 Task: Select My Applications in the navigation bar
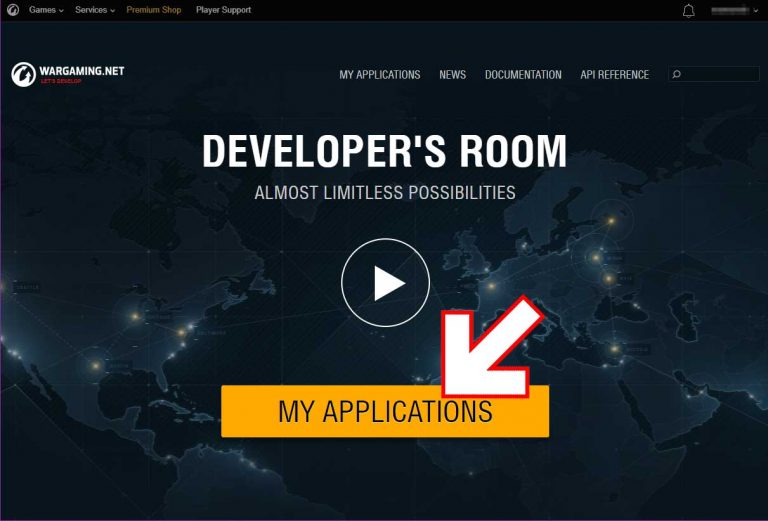point(379,75)
